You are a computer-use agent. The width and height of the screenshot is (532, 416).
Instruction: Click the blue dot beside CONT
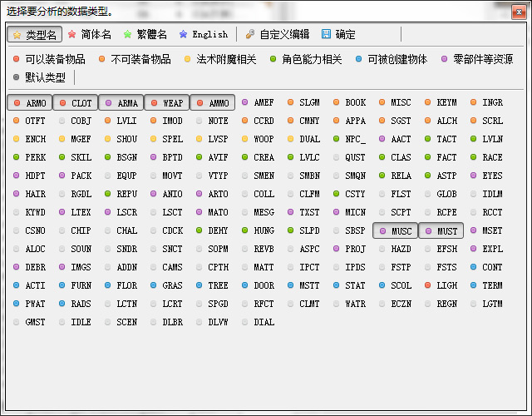click(x=474, y=267)
